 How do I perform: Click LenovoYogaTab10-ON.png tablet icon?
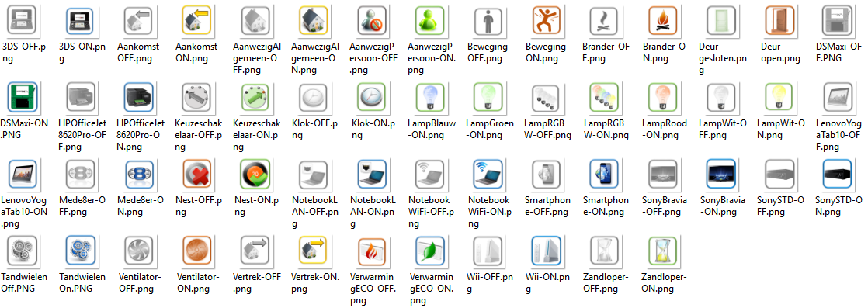click(x=24, y=174)
